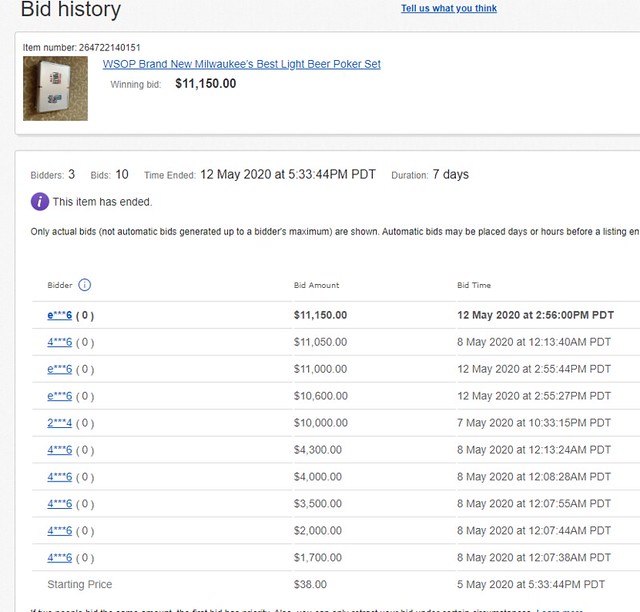This screenshot has height=612, width=640.
Task: Click the Bidder column header text
Action: coord(60,285)
